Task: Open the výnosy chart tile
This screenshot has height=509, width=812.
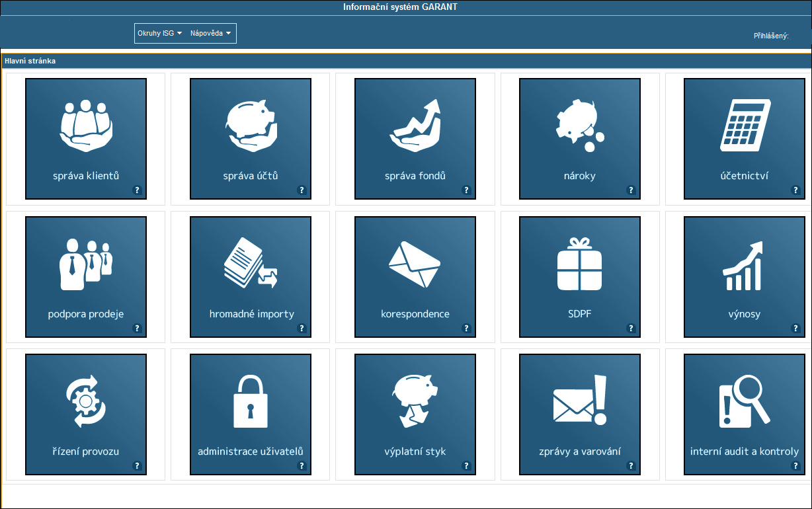Action: tap(744, 276)
